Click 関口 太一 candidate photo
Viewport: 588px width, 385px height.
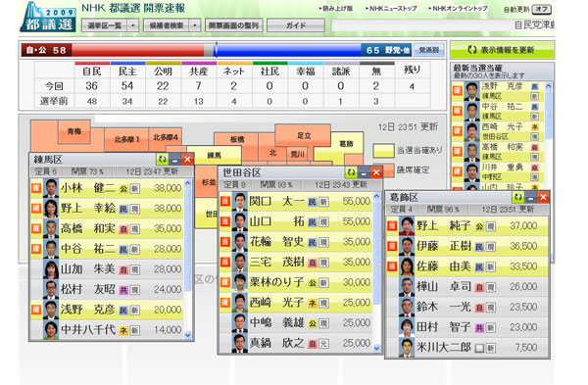pos(240,201)
